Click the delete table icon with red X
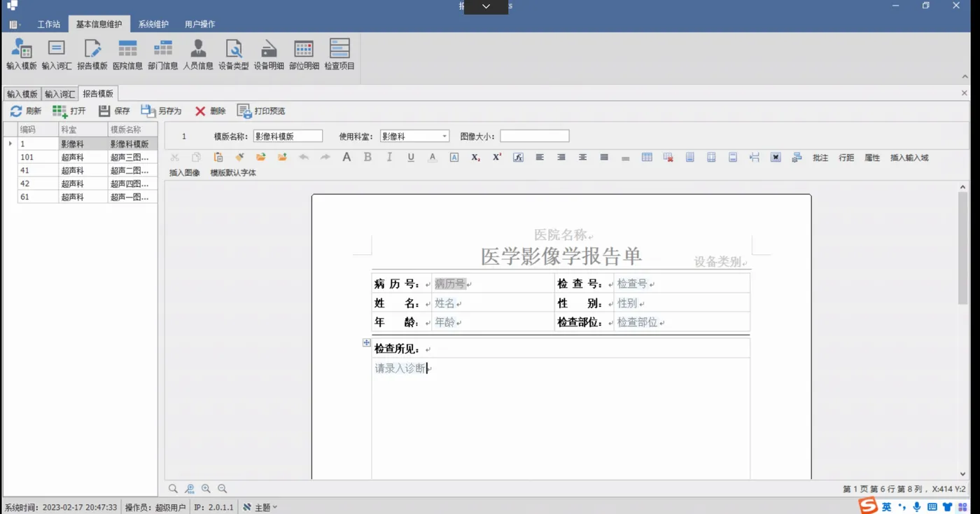 tap(668, 158)
